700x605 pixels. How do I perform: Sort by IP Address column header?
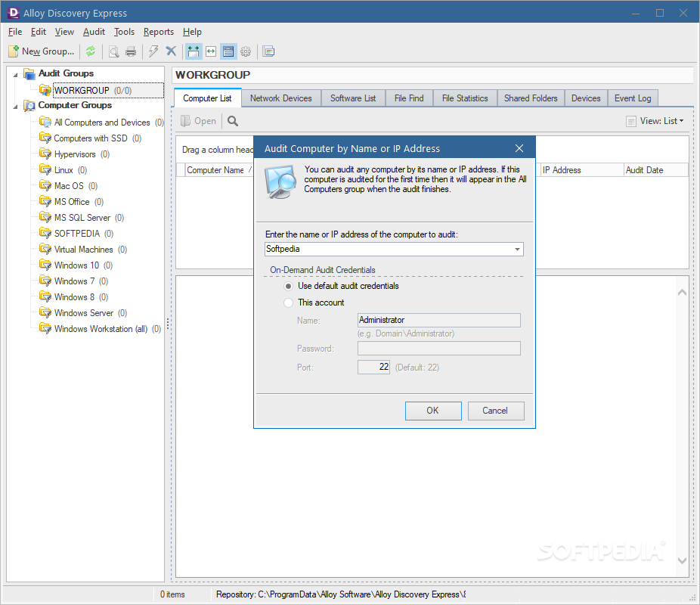[x=582, y=170]
